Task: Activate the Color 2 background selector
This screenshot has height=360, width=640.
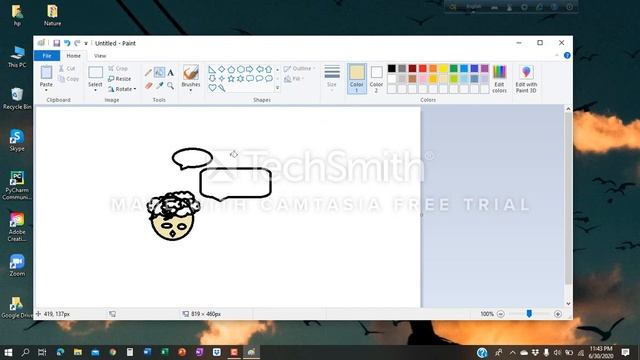Action: tap(376, 79)
